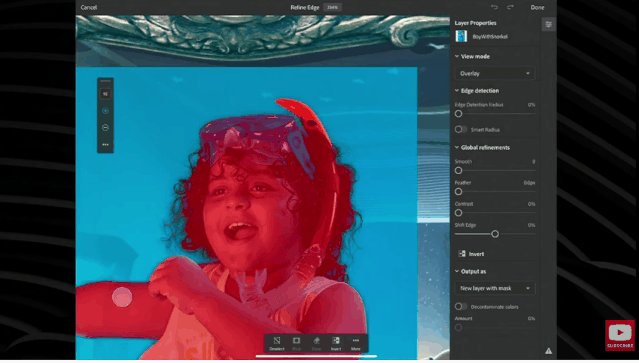
Task: Click the Mask icon in bottom toolbar
Action: tap(296, 340)
